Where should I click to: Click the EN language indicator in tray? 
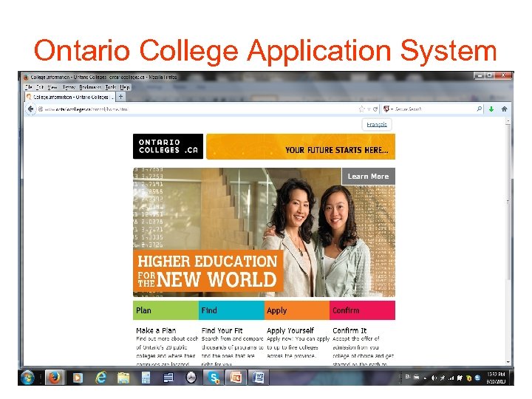[407, 377]
